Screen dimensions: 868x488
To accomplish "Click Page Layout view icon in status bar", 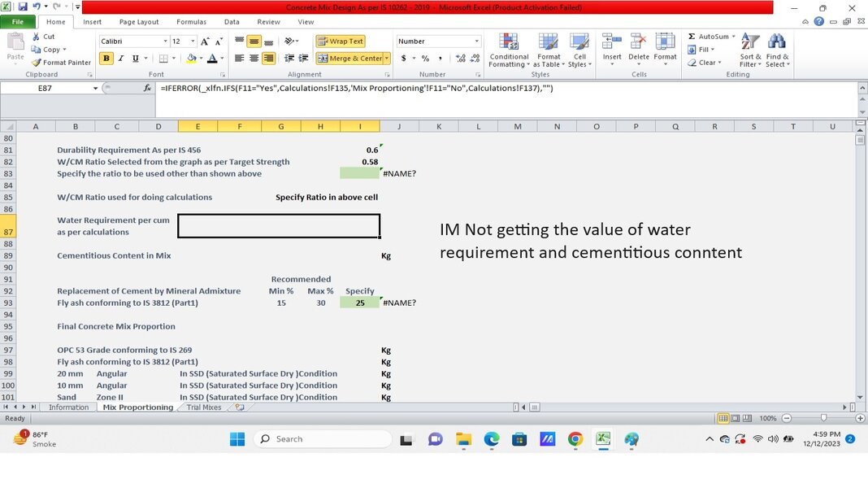I will [736, 418].
